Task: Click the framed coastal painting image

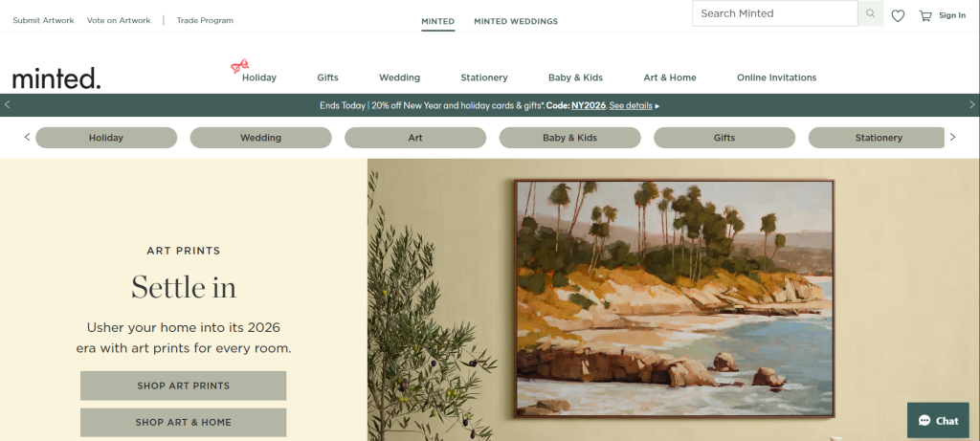Action: [675, 298]
